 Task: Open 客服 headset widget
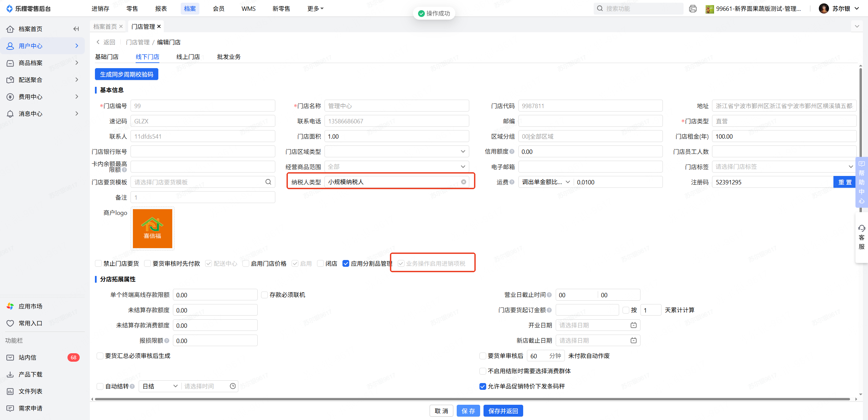(862, 237)
